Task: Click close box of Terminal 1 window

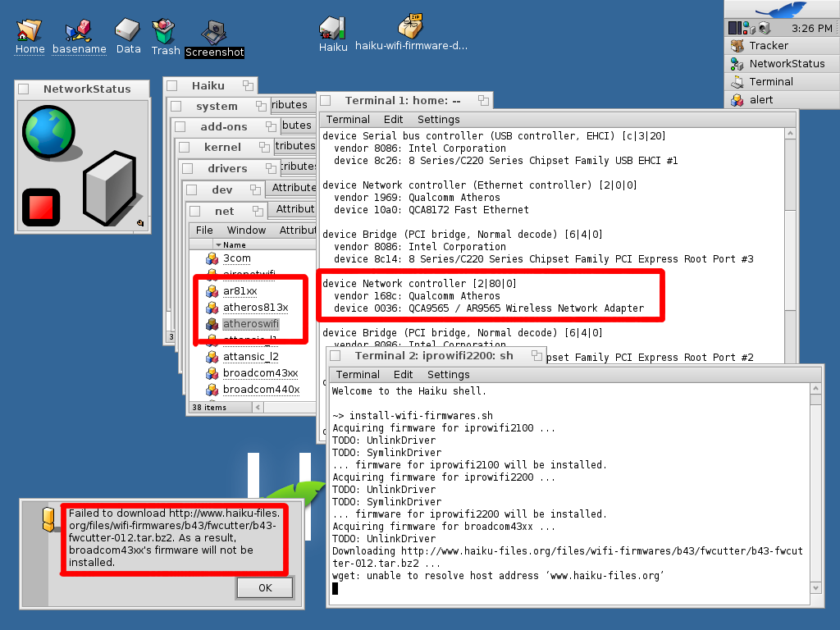Action: (326, 101)
